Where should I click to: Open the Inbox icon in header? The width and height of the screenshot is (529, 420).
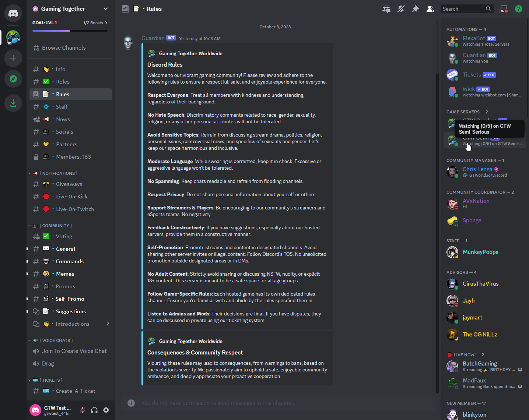(504, 9)
